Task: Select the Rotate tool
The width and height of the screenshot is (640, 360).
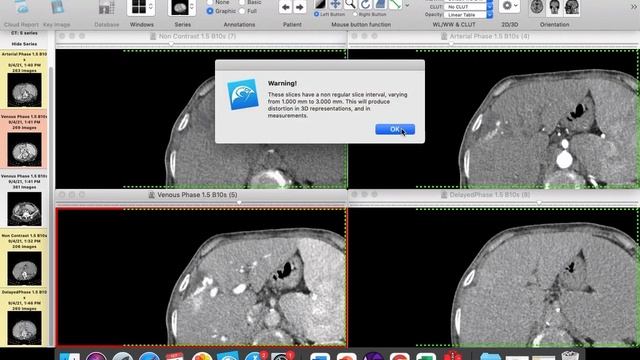Action: 365,4
